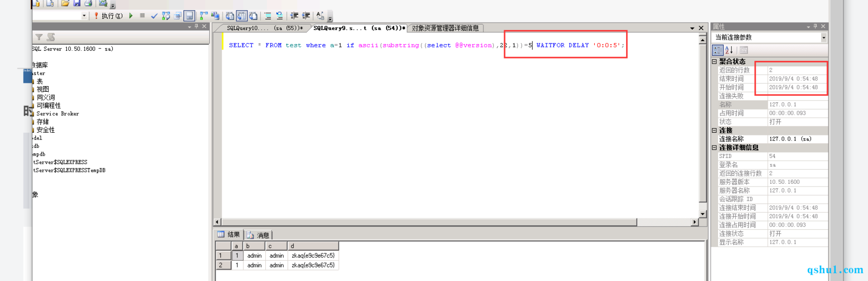Pin the Object Explorer panel
The height and width of the screenshot is (281, 868).
point(196,27)
